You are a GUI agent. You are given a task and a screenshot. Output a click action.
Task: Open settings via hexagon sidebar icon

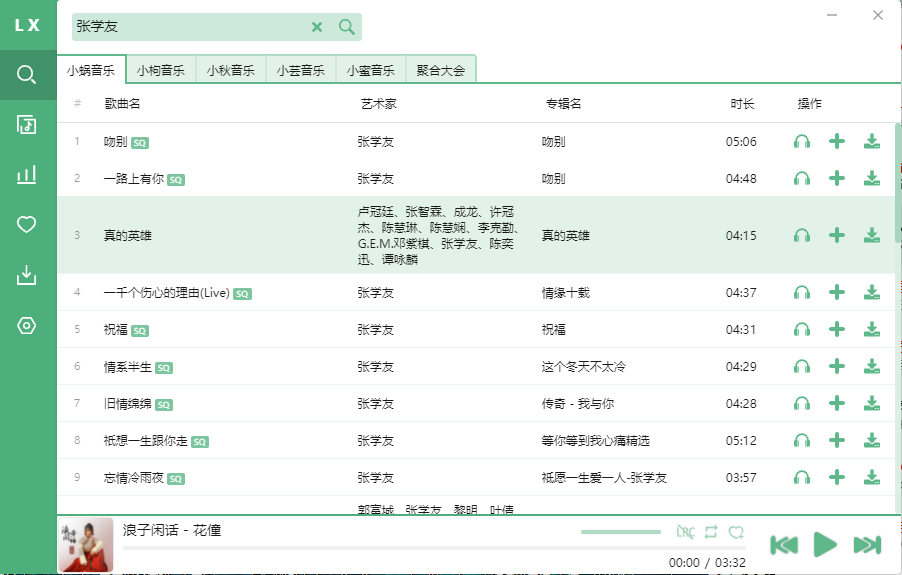point(27,325)
